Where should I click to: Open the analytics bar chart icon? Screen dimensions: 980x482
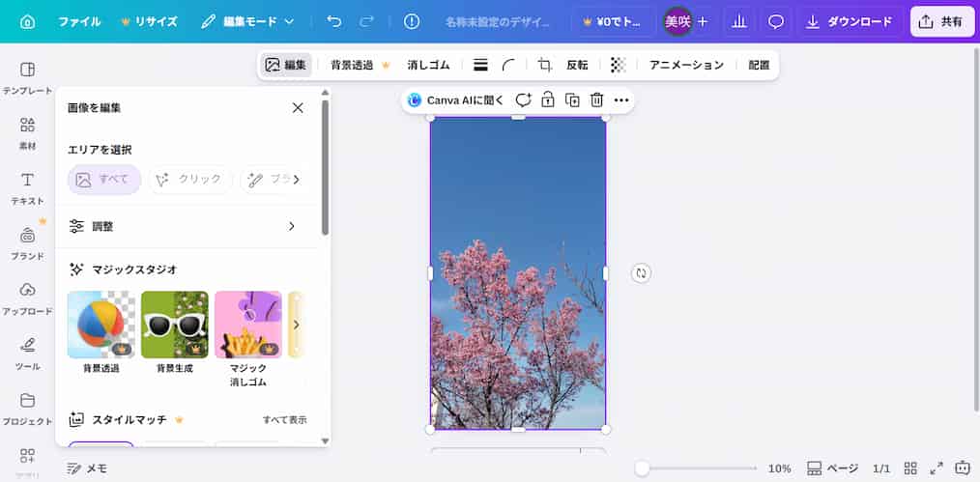point(739,22)
